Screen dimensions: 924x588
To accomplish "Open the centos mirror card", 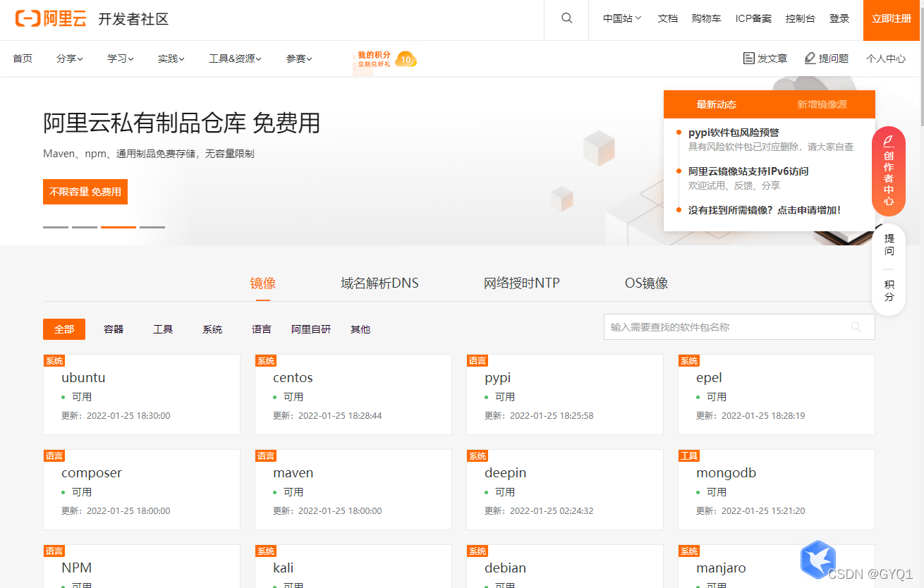I will [353, 394].
